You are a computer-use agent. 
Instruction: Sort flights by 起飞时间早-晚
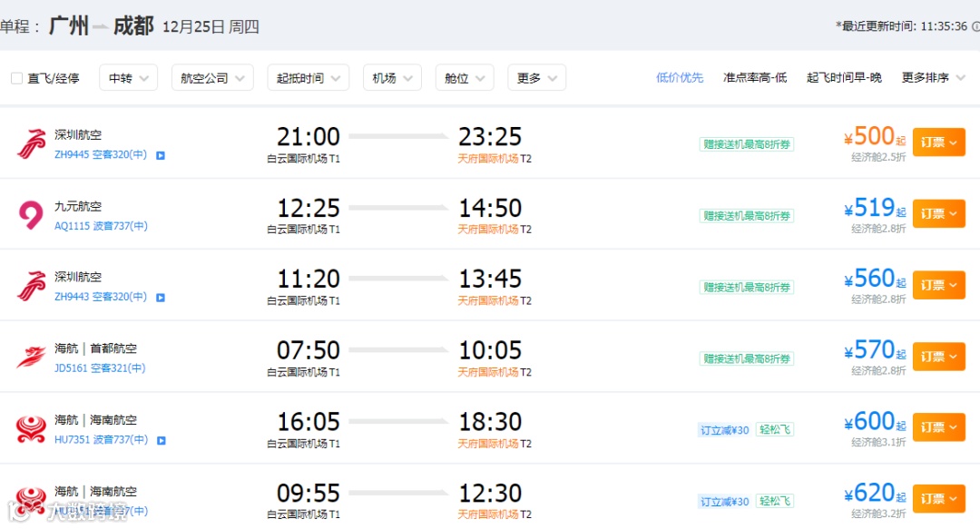coord(844,77)
